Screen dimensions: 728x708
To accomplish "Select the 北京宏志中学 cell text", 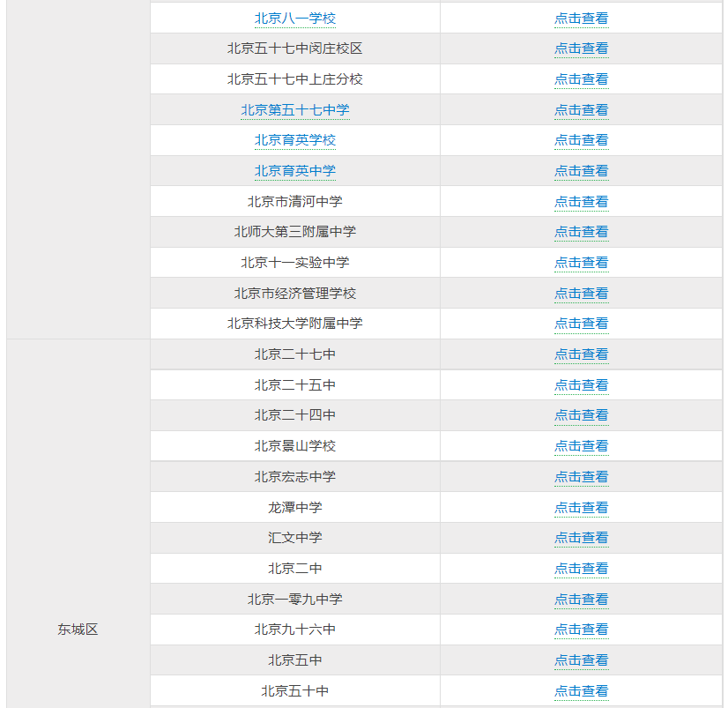I will click(295, 477).
